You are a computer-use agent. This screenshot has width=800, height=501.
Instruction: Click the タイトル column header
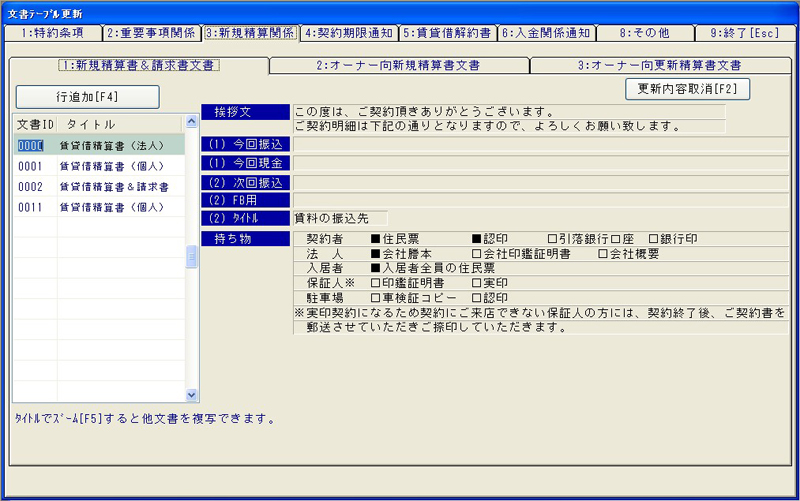pyautogui.click(x=120, y=124)
